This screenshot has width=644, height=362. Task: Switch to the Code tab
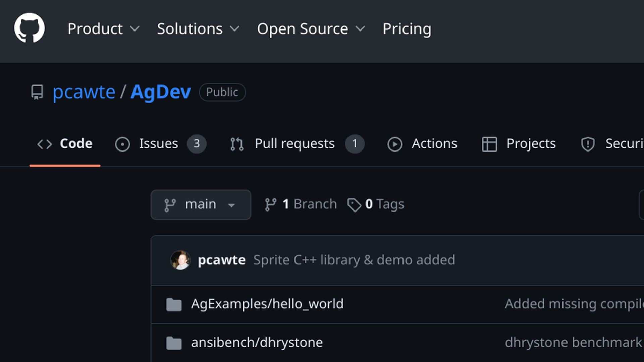click(x=65, y=144)
